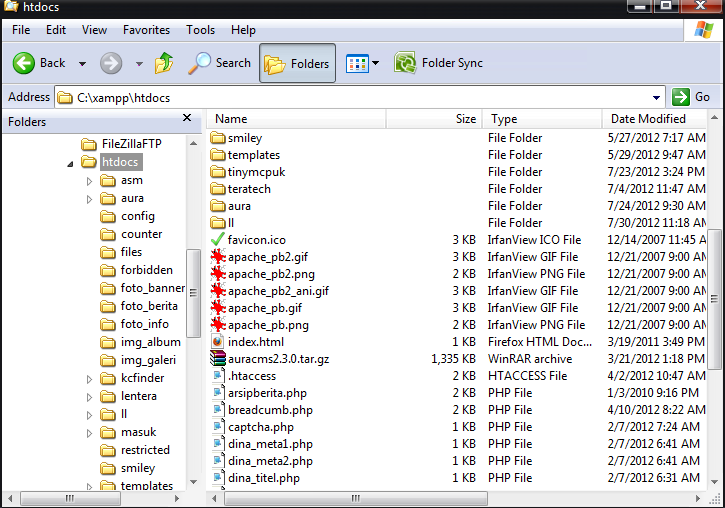
Task: Open the View menu
Action: pyautogui.click(x=94, y=30)
